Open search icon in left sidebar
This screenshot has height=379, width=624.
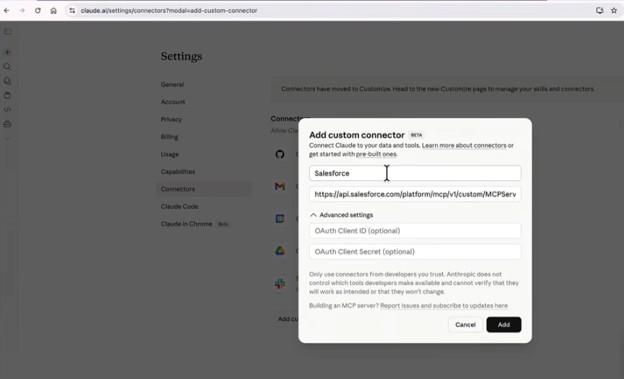(7, 67)
